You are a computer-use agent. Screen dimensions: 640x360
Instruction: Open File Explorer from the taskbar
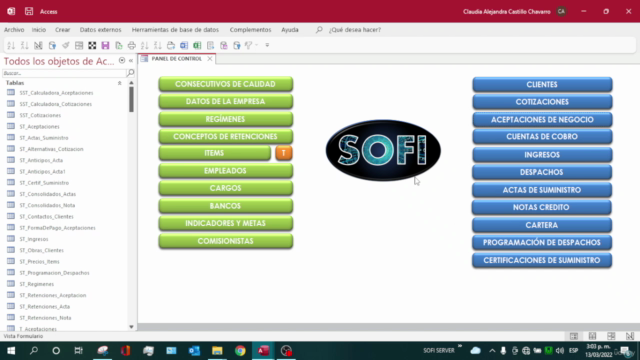click(217, 351)
